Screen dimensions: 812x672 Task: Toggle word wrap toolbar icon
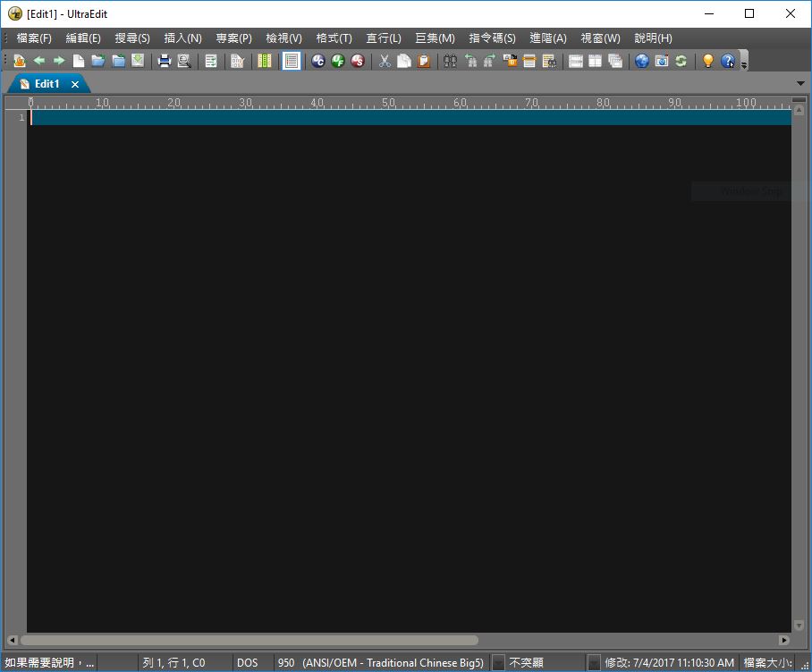click(x=211, y=61)
